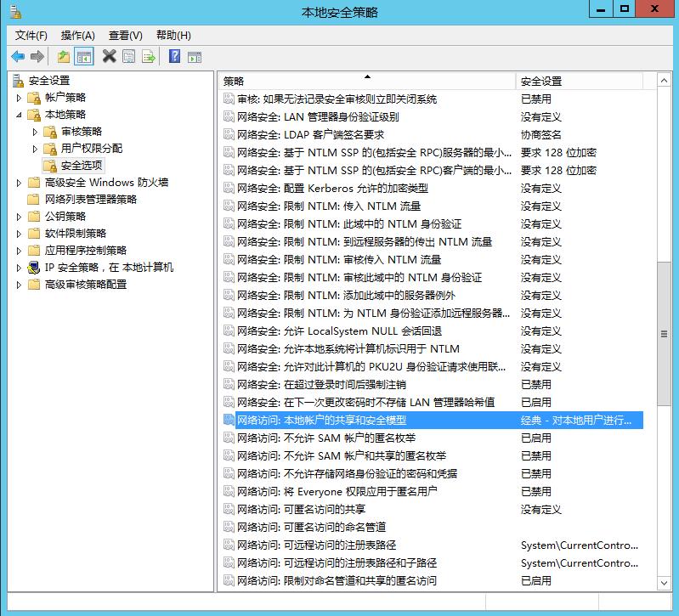The width and height of the screenshot is (679, 616).
Task: Click the 用户权限分配 folder icon
Action: click(x=50, y=149)
